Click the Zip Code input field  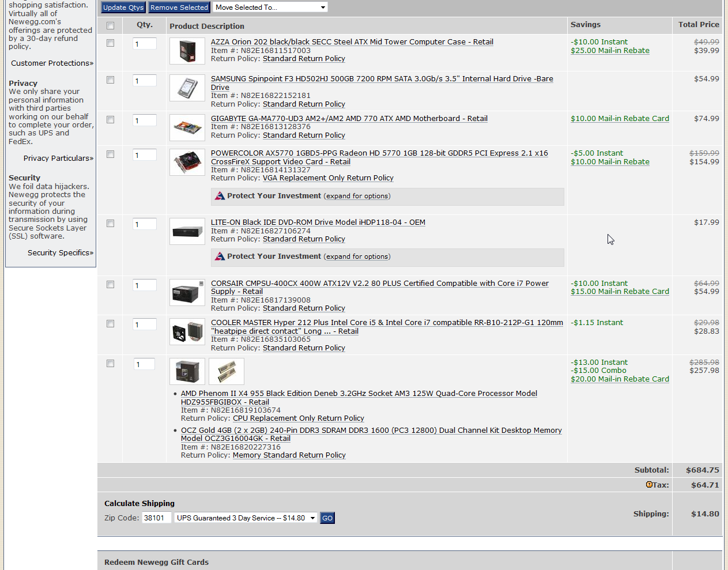click(x=156, y=518)
